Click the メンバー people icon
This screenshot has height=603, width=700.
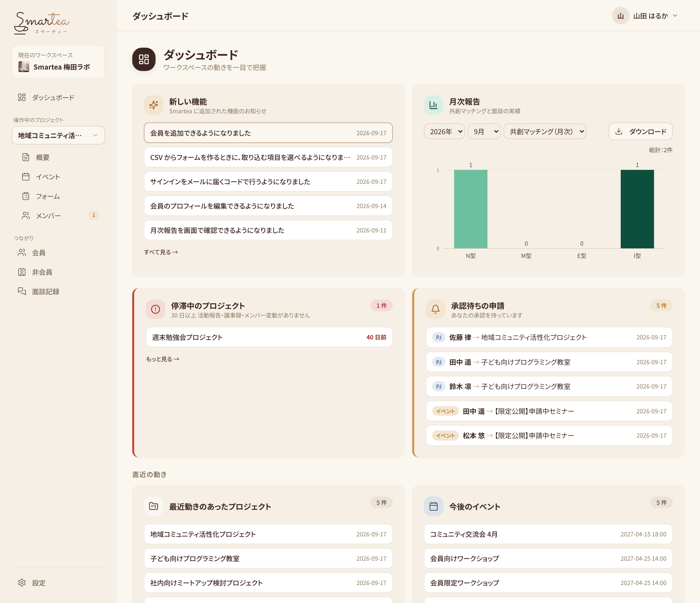click(x=26, y=216)
